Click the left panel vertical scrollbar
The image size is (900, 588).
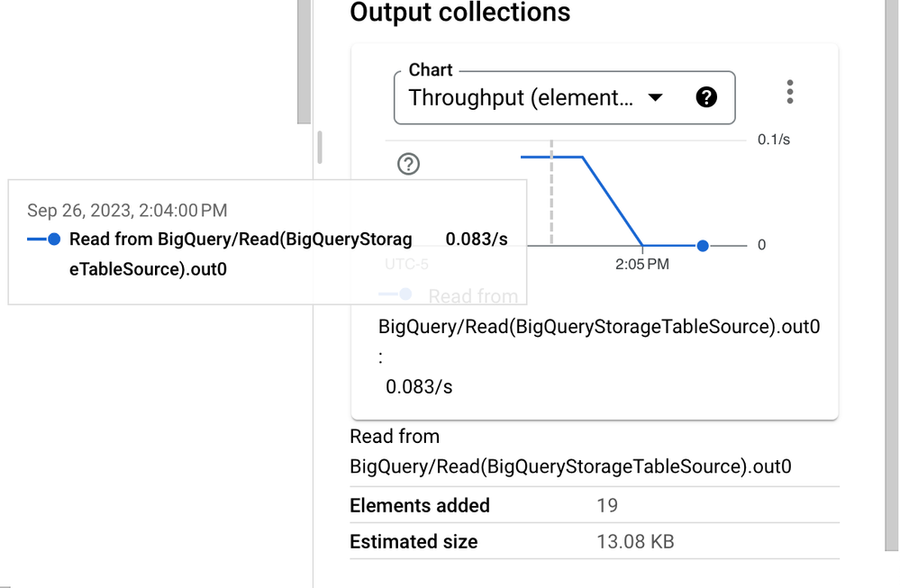click(304, 61)
